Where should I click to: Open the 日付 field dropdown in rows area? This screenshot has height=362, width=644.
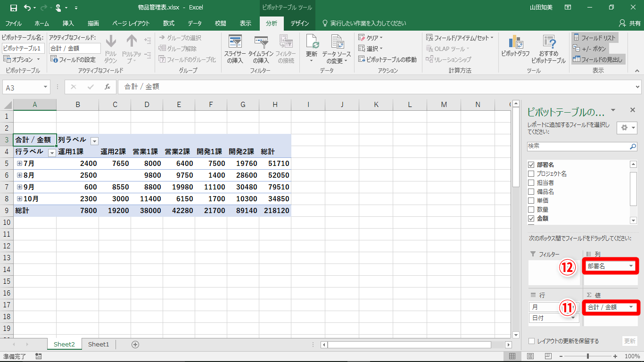573,318
